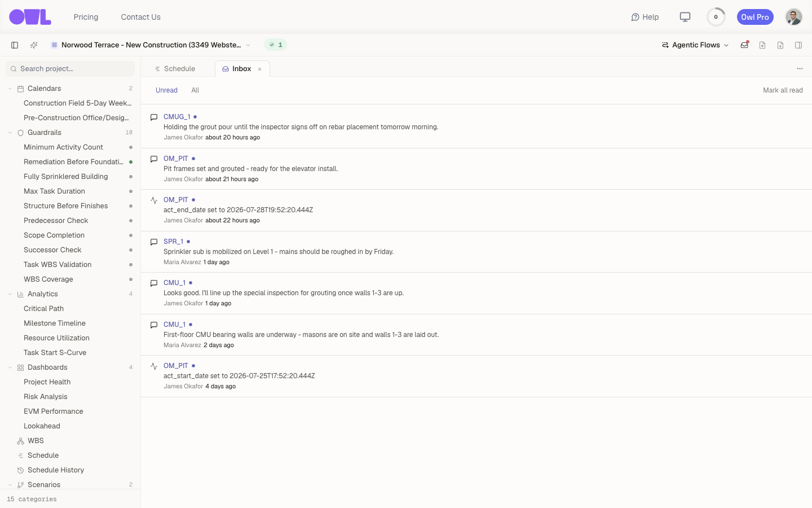The width and height of the screenshot is (812, 508).
Task: Open the CMUG_1 message link
Action: coord(177,117)
